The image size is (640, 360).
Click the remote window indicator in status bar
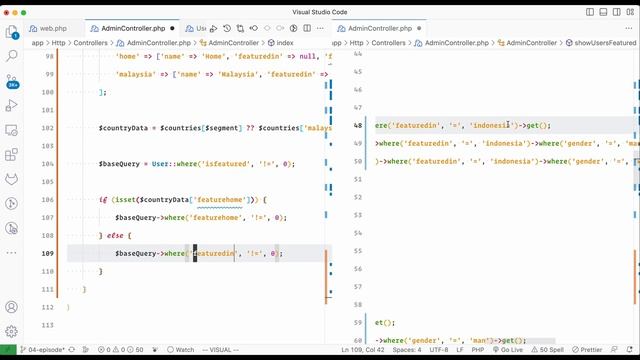coord(8,349)
